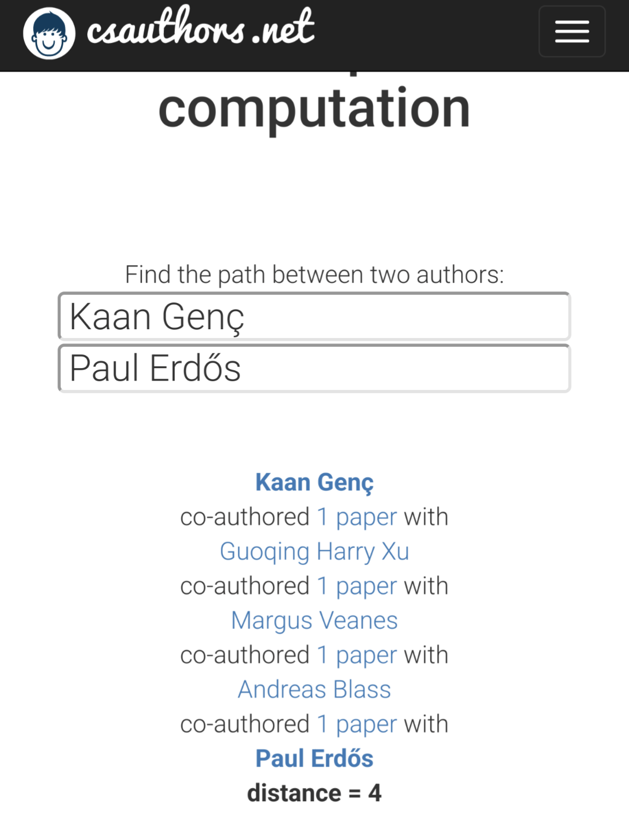
Task: Visit Guoqing Harry Xu's author page
Action: point(314,551)
